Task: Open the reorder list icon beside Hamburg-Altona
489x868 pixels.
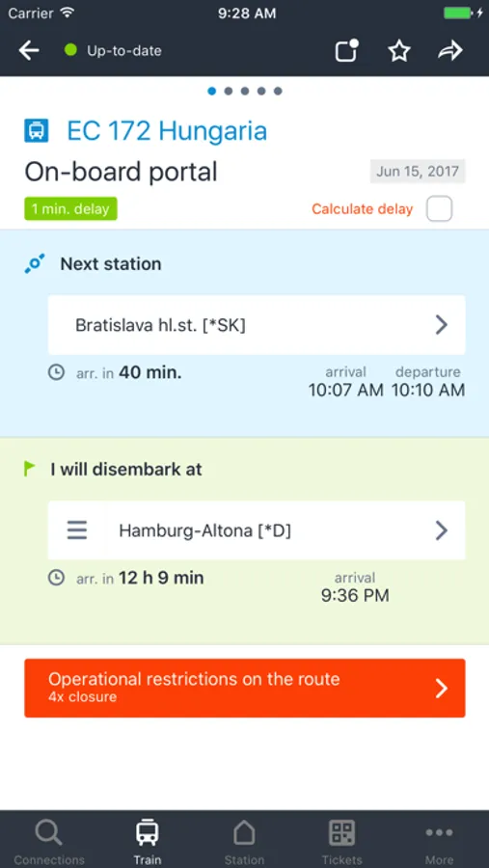Action: [x=77, y=530]
